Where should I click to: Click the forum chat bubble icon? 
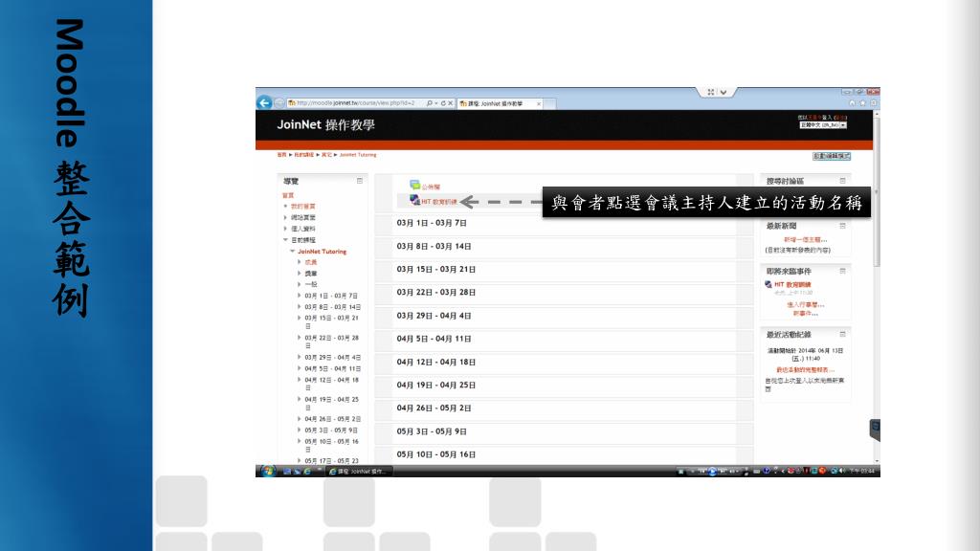(x=414, y=185)
